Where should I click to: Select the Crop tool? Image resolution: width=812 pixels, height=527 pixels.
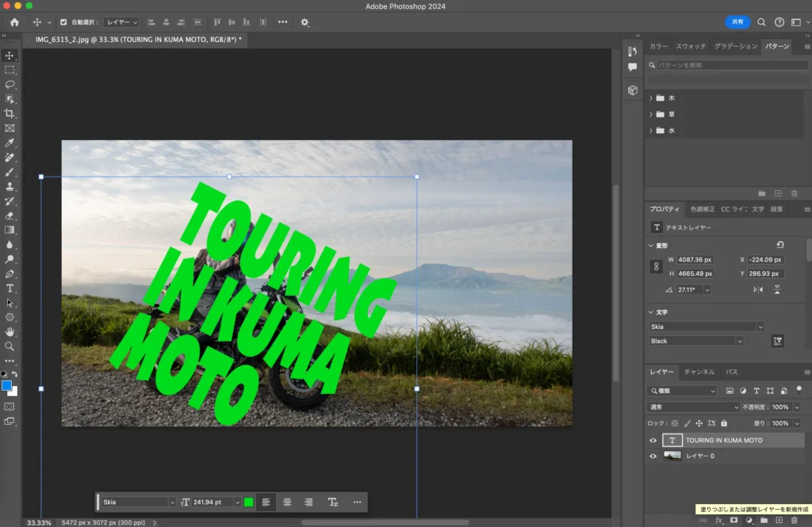point(10,113)
